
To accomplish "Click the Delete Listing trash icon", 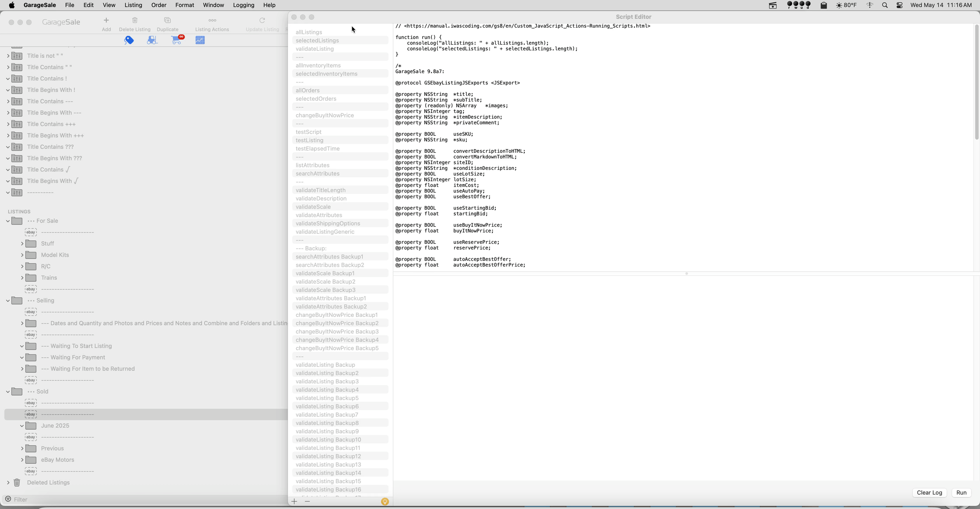I will pos(135,20).
